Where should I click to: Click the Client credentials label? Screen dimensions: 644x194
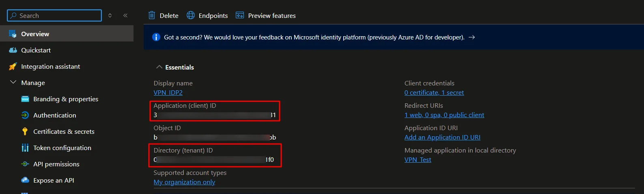(429, 83)
